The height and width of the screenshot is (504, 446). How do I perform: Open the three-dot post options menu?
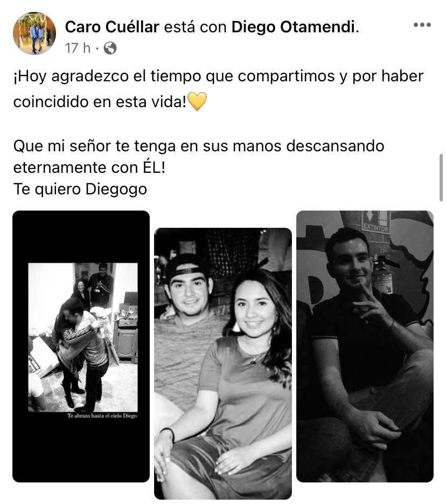(x=422, y=25)
